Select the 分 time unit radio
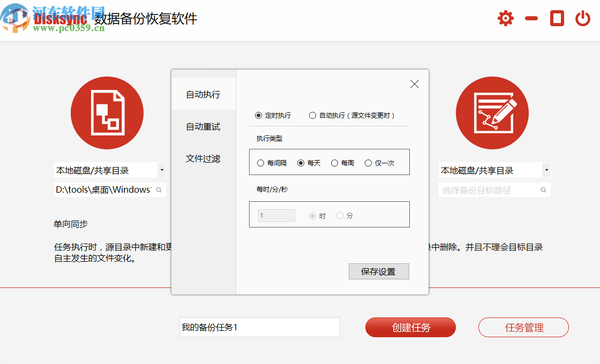The image size is (600, 364). click(339, 215)
